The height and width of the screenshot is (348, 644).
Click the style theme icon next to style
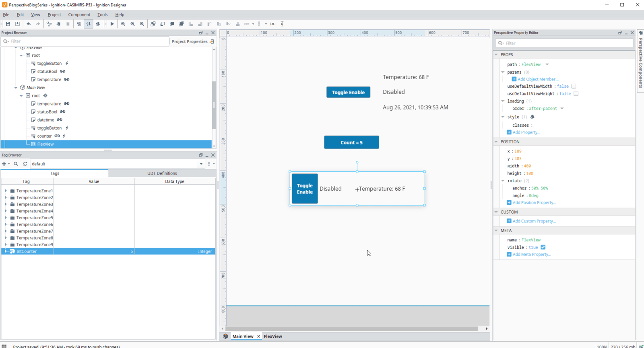[x=532, y=117]
